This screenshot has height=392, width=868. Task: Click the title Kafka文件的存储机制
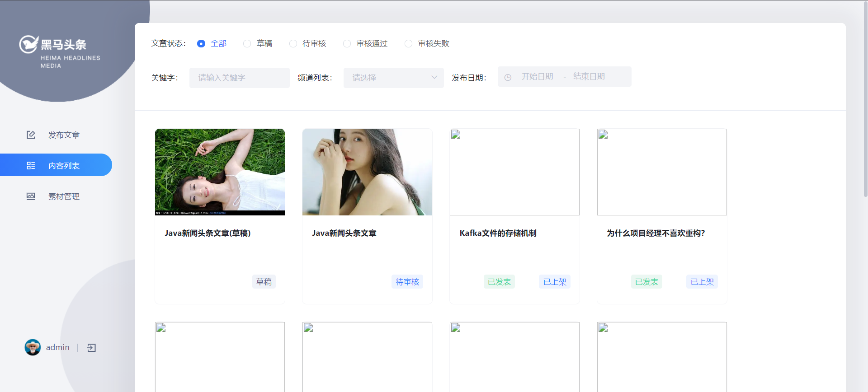coord(498,233)
